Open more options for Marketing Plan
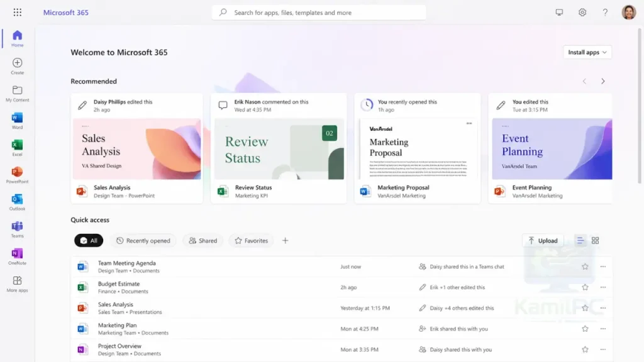 point(603,329)
